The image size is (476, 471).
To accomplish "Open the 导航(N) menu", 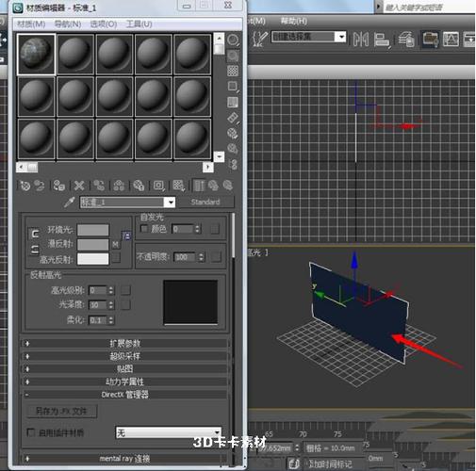I will pos(68,24).
